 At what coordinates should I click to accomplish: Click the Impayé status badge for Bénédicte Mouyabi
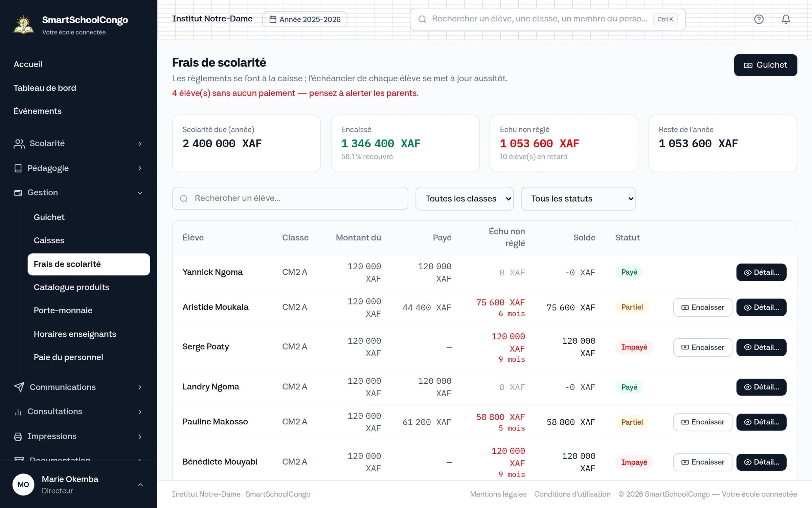coord(634,463)
